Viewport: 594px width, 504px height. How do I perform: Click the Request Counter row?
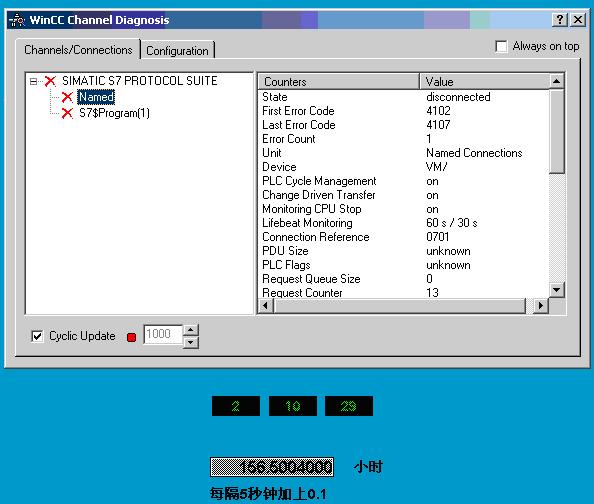[x=403, y=293]
